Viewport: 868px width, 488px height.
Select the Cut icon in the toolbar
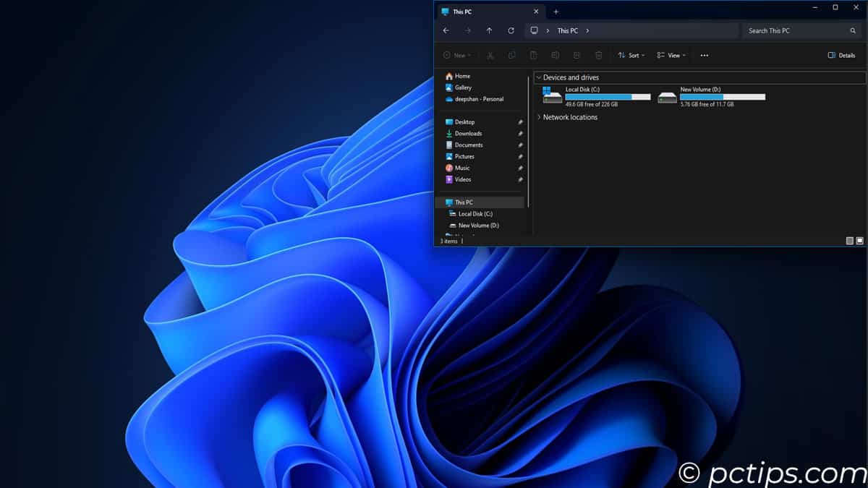coord(490,55)
